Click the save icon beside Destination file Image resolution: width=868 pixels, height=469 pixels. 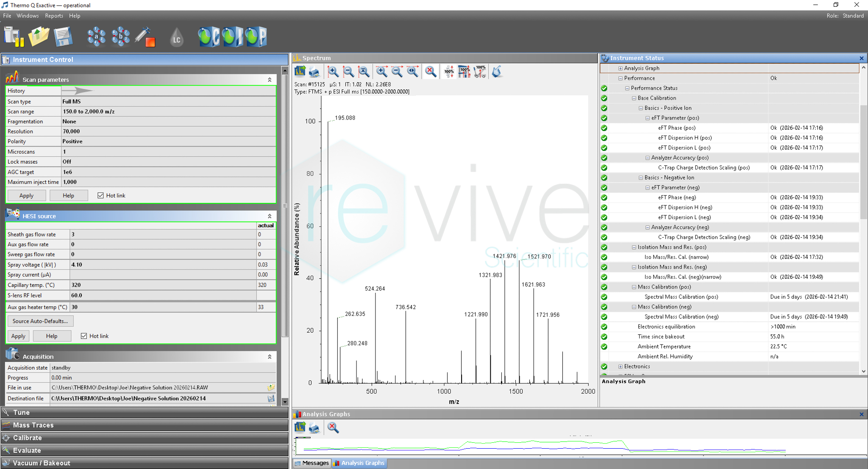point(271,398)
